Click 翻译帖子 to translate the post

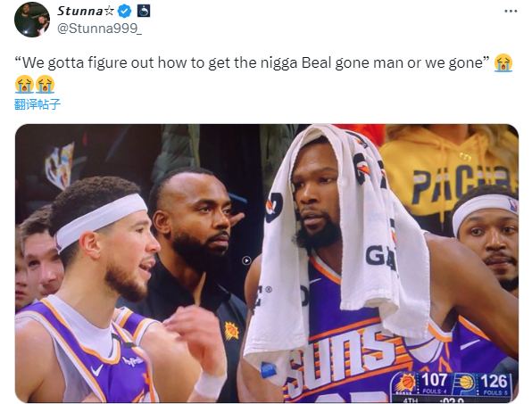pos(37,104)
